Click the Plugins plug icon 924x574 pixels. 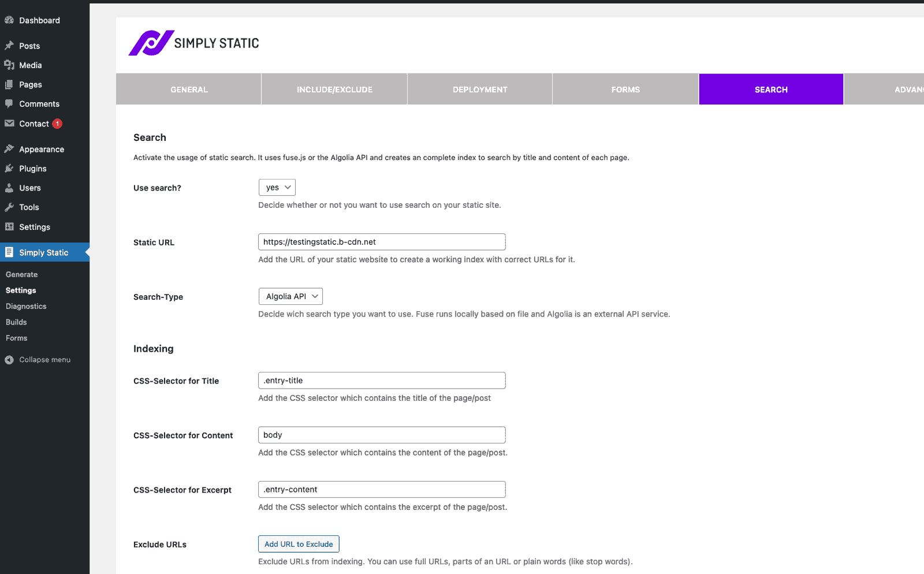[x=9, y=169]
